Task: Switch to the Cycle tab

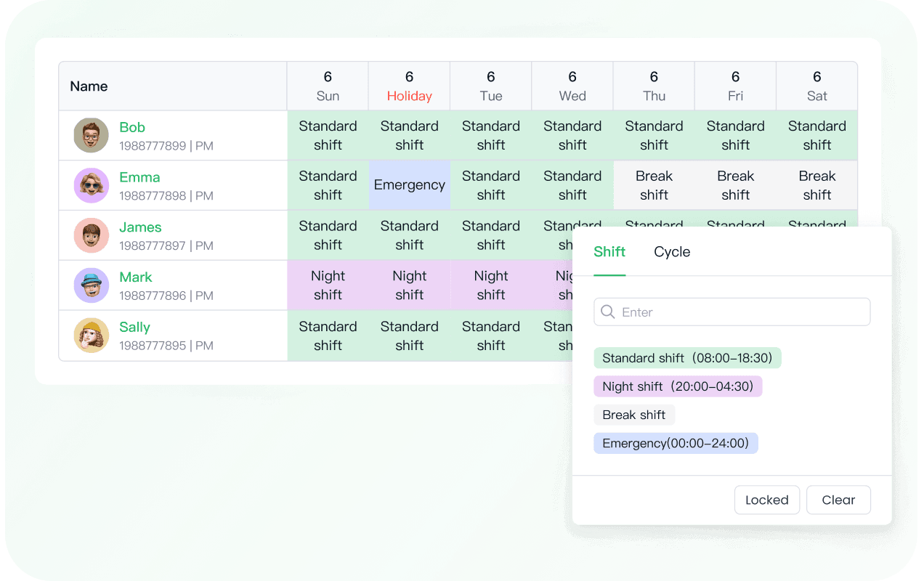Action: 672,252
